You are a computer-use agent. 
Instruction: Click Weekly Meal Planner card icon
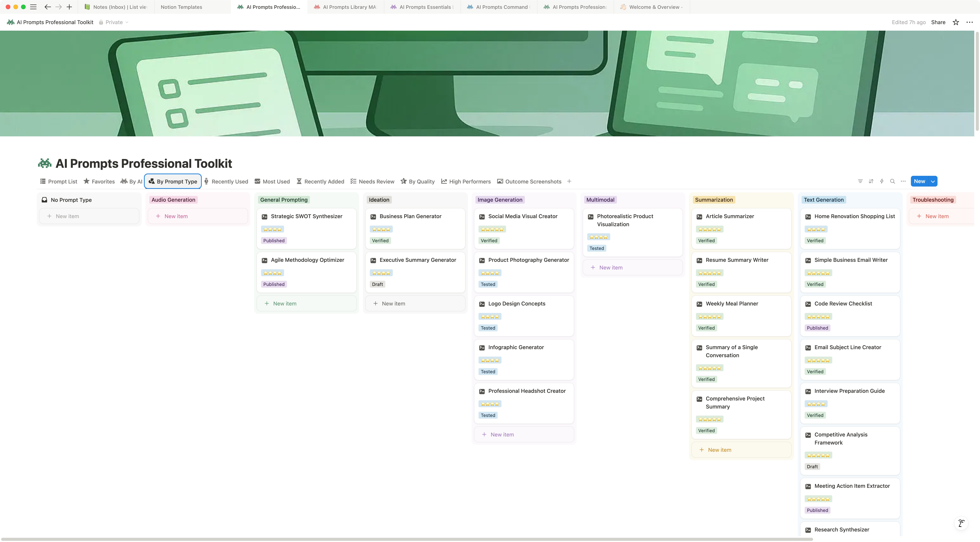(699, 304)
